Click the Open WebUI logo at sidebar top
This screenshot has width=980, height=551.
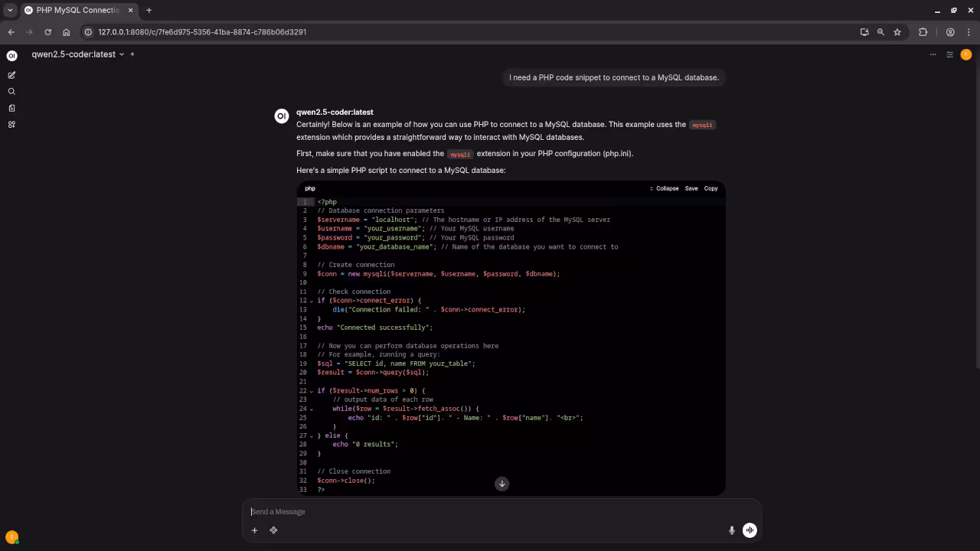[11, 55]
